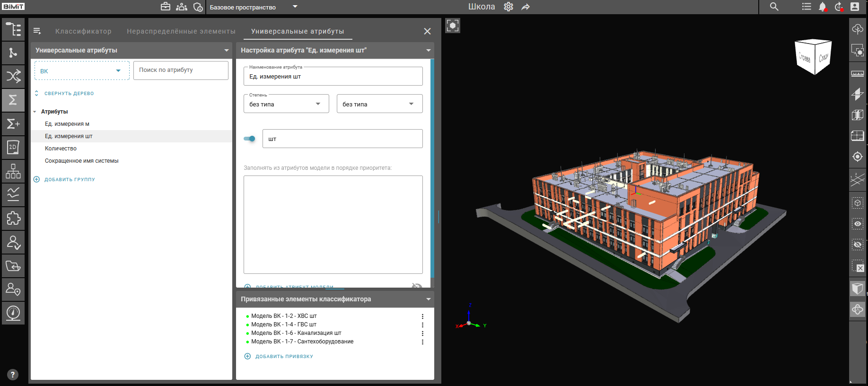
Task: Open the floor plan view tool
Action: click(x=858, y=136)
